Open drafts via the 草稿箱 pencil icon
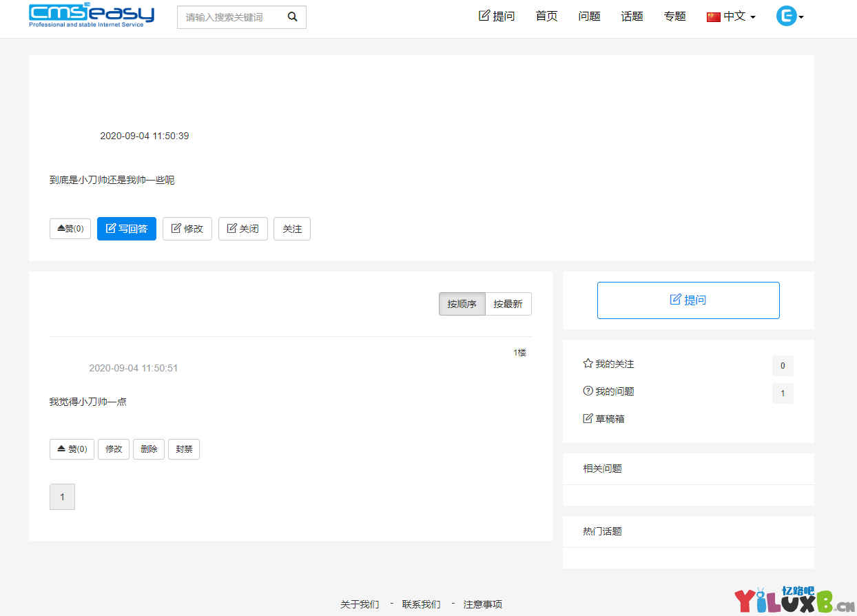Image resolution: width=857 pixels, height=616 pixels. click(588, 418)
